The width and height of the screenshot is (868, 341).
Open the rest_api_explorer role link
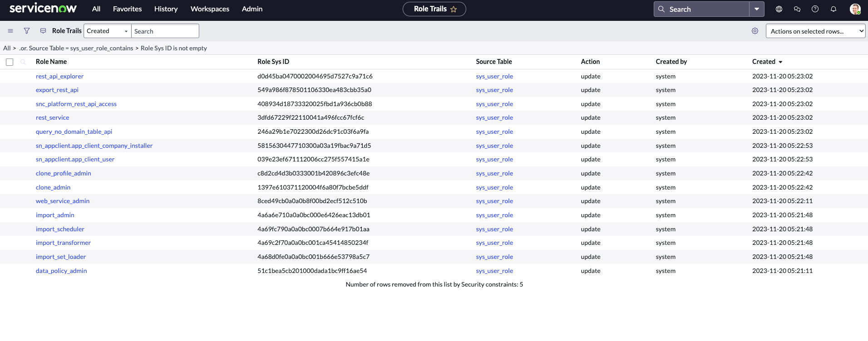click(59, 76)
